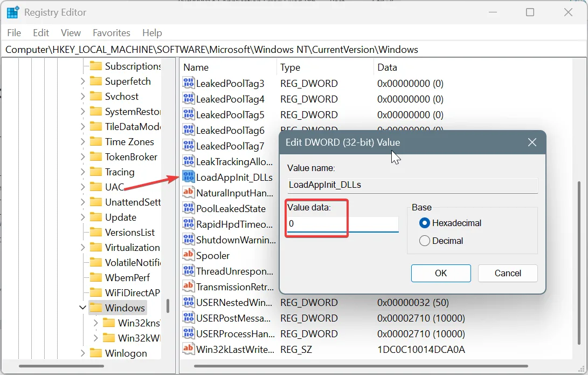Click the ShutdownWarning DWORD icon
The width and height of the screenshot is (588, 375).
pos(189,240)
